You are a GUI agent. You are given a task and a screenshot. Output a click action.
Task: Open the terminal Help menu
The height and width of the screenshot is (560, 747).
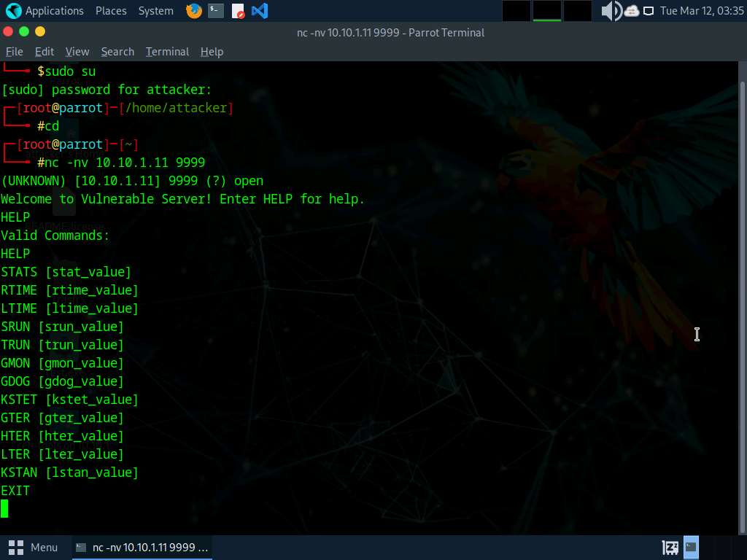[212, 52]
